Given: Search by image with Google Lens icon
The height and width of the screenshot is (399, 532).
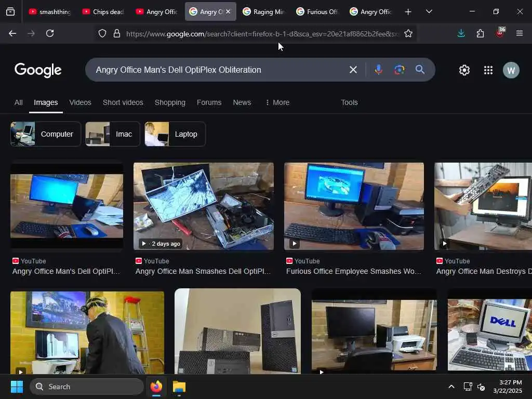Looking at the screenshot, I should 400,70.
